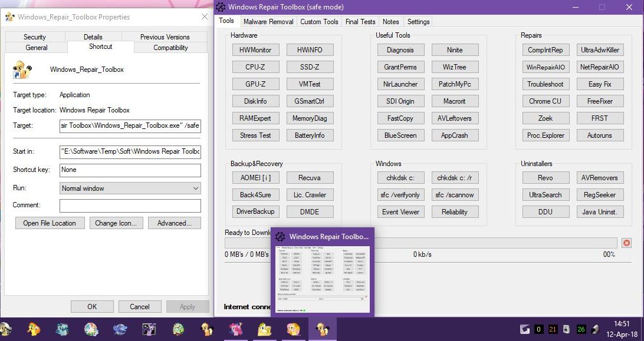
Task: Cancel download with the red X icon
Action: pyautogui.click(x=626, y=243)
